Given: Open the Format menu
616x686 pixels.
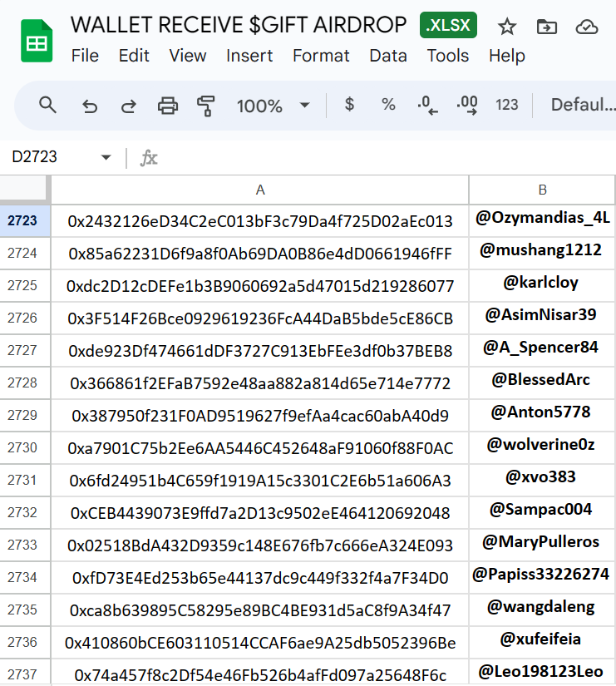Looking at the screenshot, I should click(321, 56).
